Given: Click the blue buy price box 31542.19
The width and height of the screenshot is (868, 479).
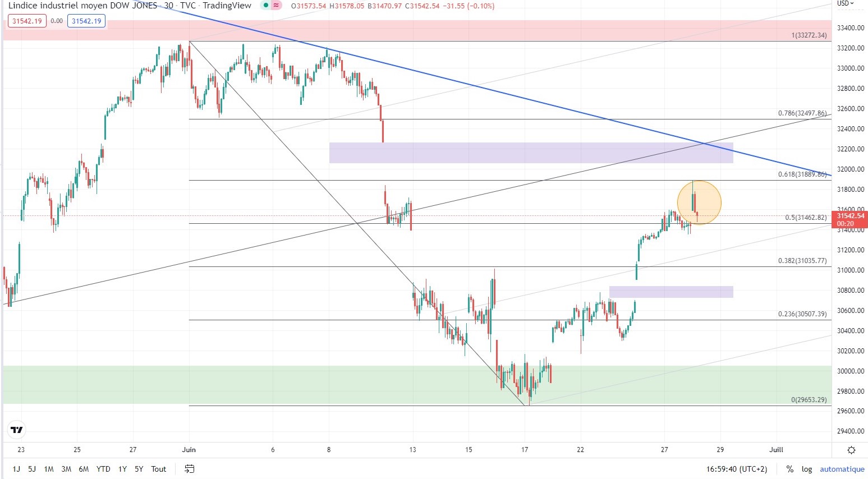Looking at the screenshot, I should (86, 21).
